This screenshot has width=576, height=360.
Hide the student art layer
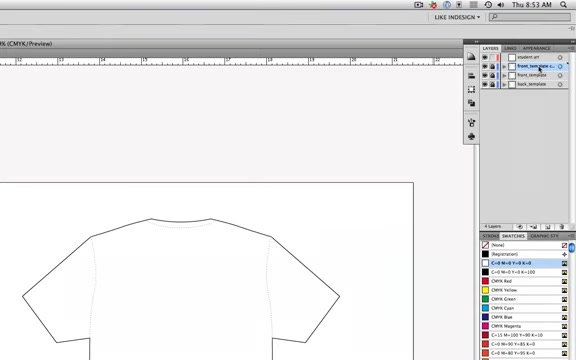pyautogui.click(x=485, y=57)
